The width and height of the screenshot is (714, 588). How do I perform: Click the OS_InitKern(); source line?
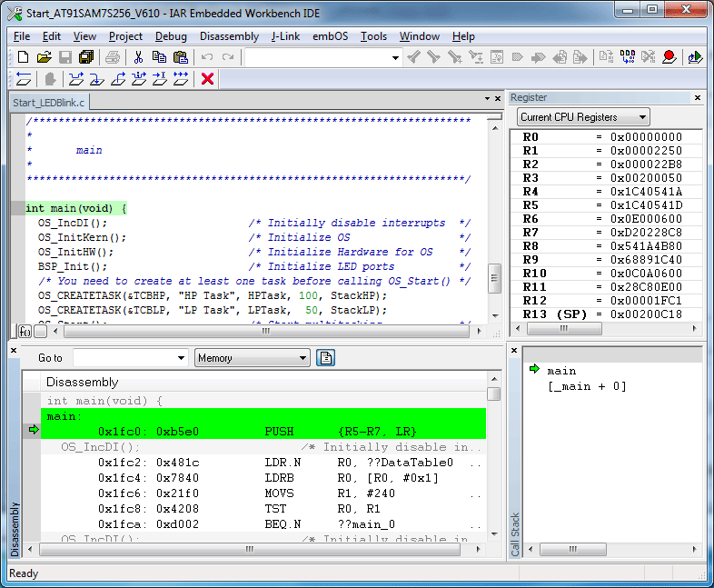(x=82, y=237)
